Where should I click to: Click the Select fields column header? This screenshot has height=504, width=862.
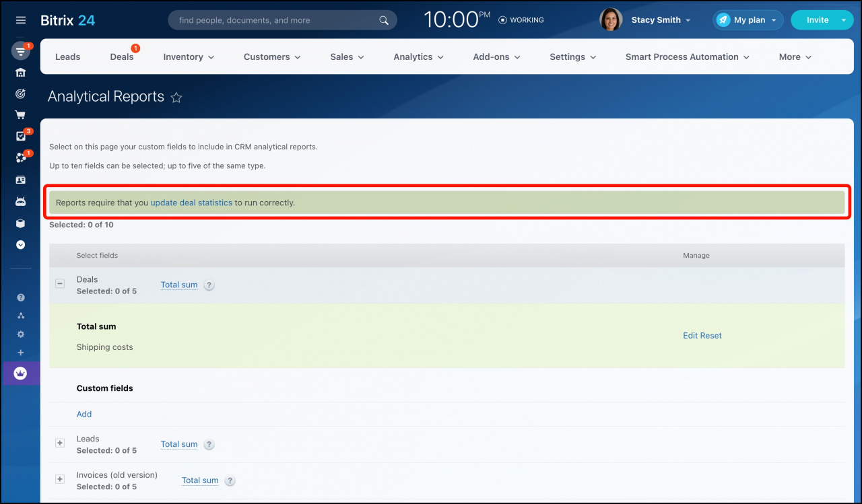(97, 256)
